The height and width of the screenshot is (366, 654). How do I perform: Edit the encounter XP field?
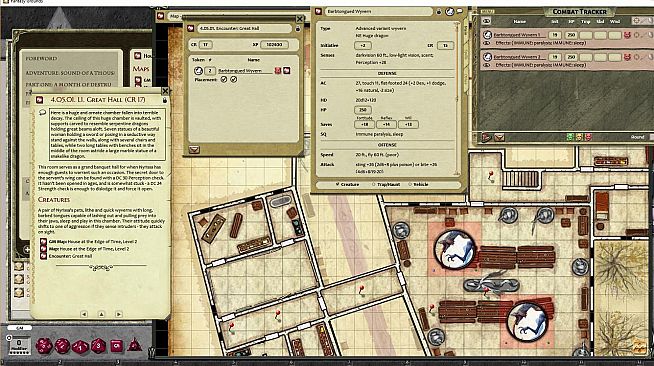coord(274,44)
